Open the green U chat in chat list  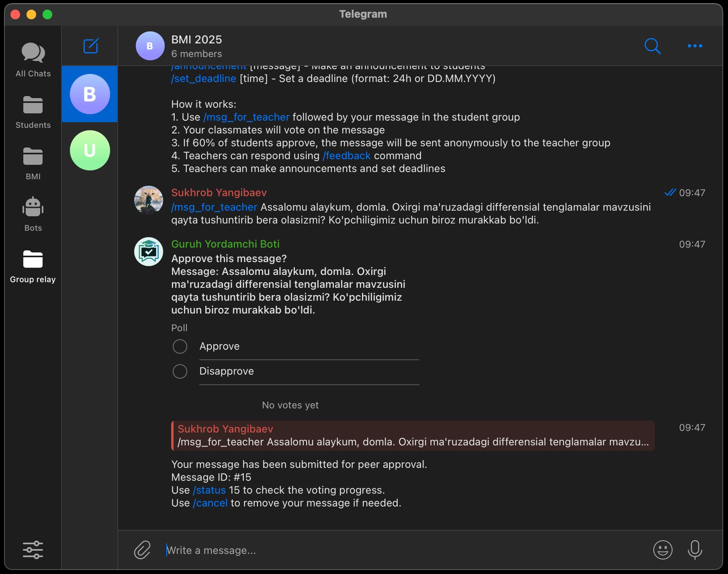coord(90,150)
